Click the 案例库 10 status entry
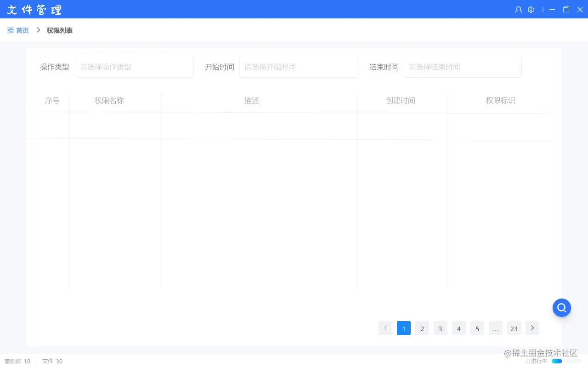Screen dimensions: 588x368 point(17,362)
